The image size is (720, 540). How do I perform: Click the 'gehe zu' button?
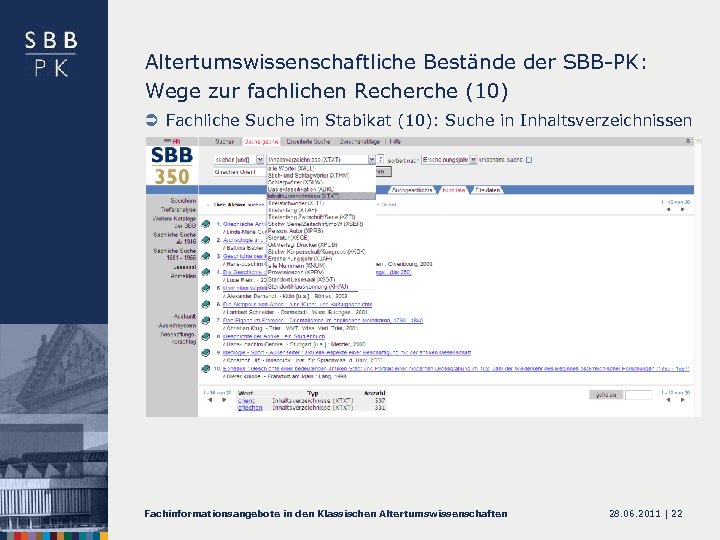pyautogui.click(x=606, y=395)
